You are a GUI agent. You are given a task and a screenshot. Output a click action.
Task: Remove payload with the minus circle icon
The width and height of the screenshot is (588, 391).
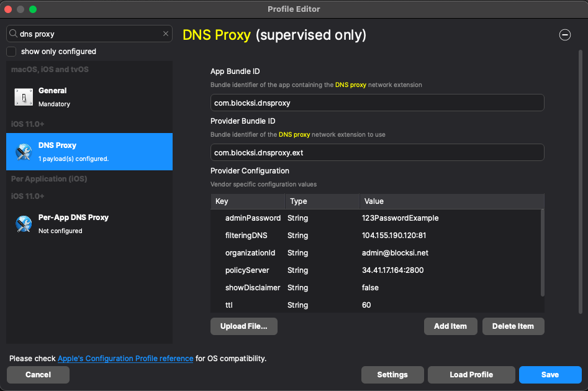coord(565,35)
